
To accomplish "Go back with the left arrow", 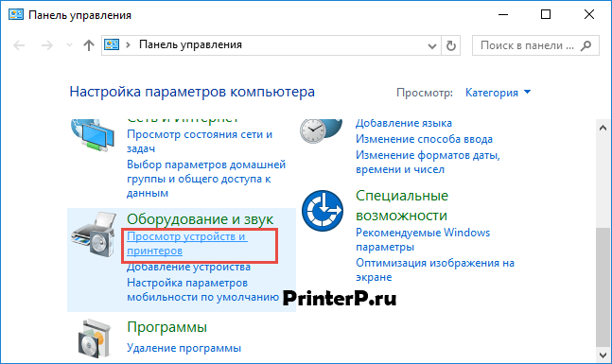I will click(19, 45).
